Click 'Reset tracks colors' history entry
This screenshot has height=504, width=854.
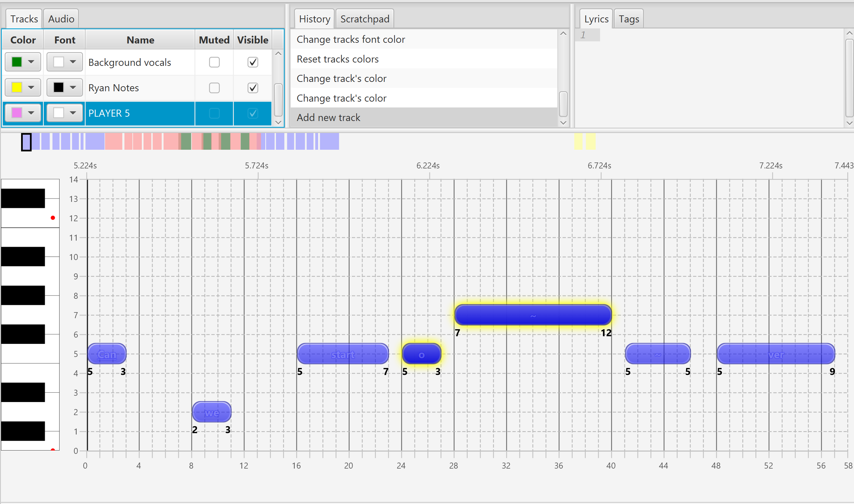pos(338,59)
